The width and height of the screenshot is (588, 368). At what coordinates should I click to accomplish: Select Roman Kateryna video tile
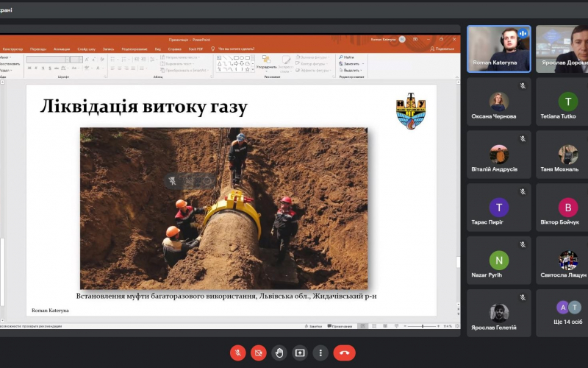(x=499, y=49)
